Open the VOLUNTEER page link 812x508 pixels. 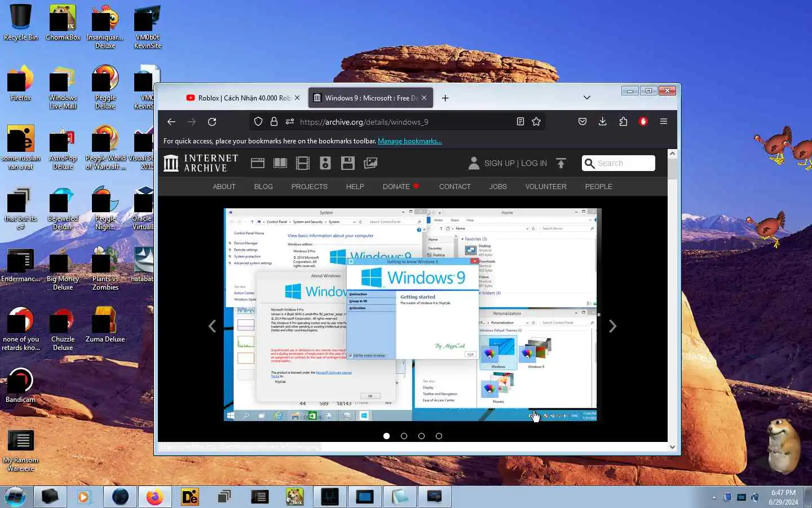coord(546,186)
